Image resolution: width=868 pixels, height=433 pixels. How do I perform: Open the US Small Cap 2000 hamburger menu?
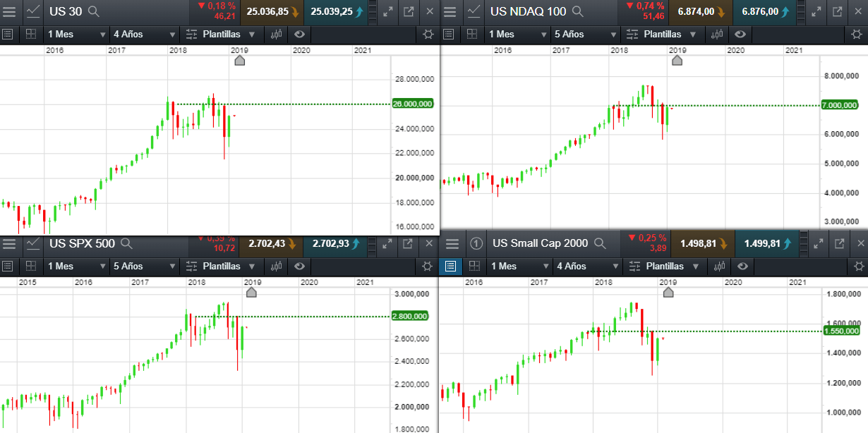[452, 243]
